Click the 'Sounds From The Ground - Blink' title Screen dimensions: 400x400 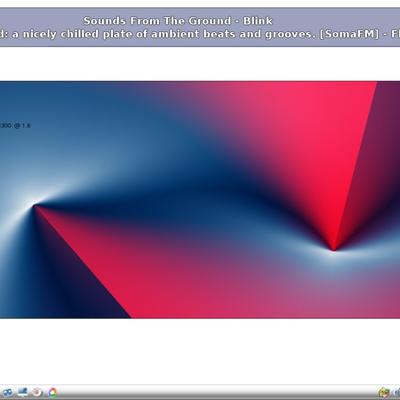pos(178,21)
